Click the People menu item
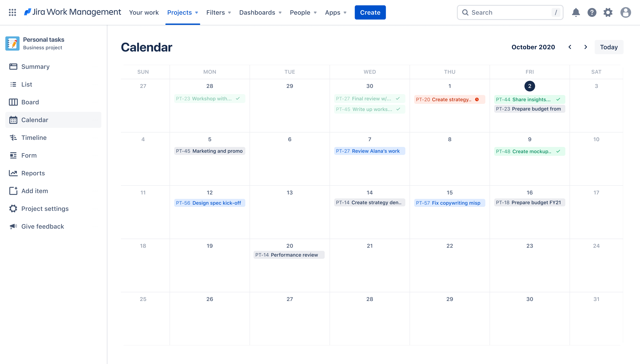Image resolution: width=640 pixels, height=364 pixels. (304, 12)
